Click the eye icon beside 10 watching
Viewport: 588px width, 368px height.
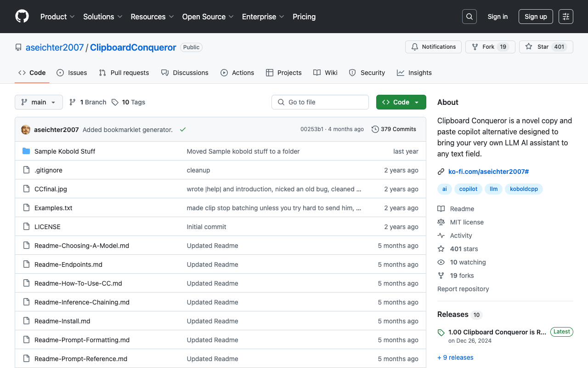[x=441, y=262]
